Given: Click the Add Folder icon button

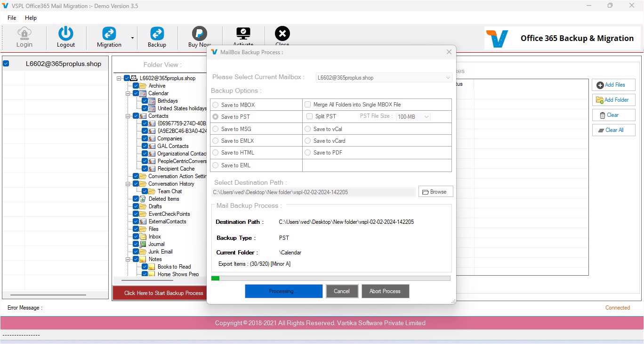Looking at the screenshot, I should point(614,100).
